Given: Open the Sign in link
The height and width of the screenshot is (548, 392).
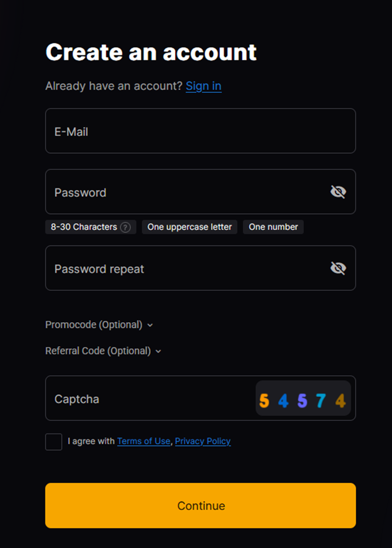Looking at the screenshot, I should coord(203,86).
